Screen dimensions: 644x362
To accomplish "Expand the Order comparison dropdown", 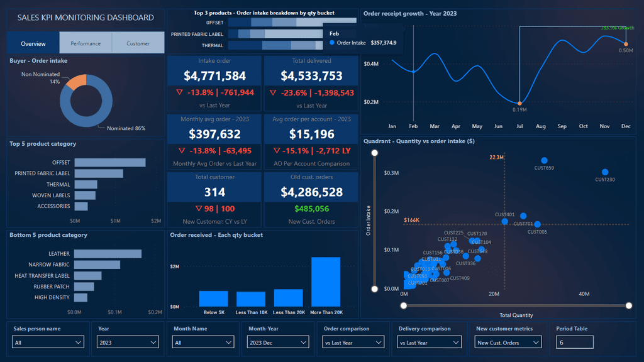I will (x=353, y=342).
